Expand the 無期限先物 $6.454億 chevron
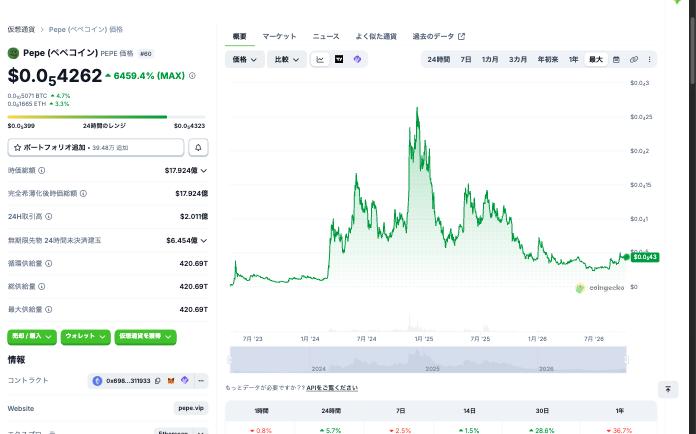The width and height of the screenshot is (696, 434). [204, 241]
